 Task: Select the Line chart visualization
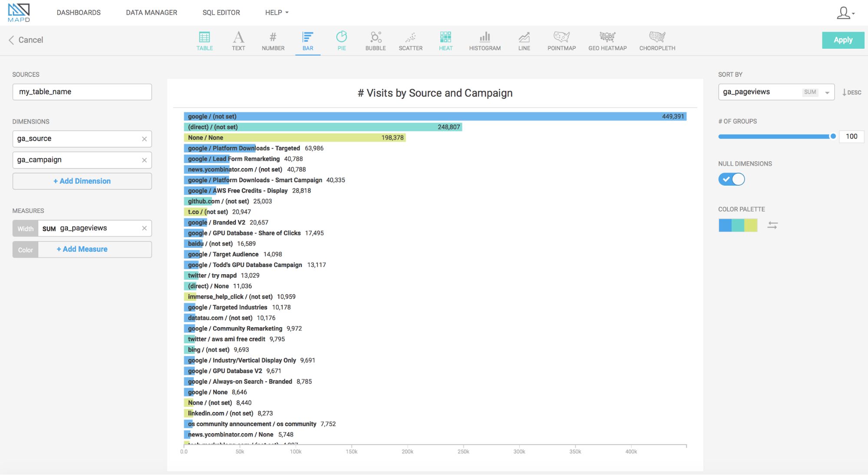point(524,40)
